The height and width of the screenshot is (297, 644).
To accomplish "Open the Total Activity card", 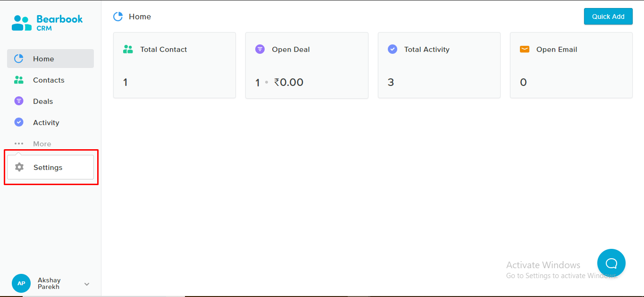I will tap(439, 65).
